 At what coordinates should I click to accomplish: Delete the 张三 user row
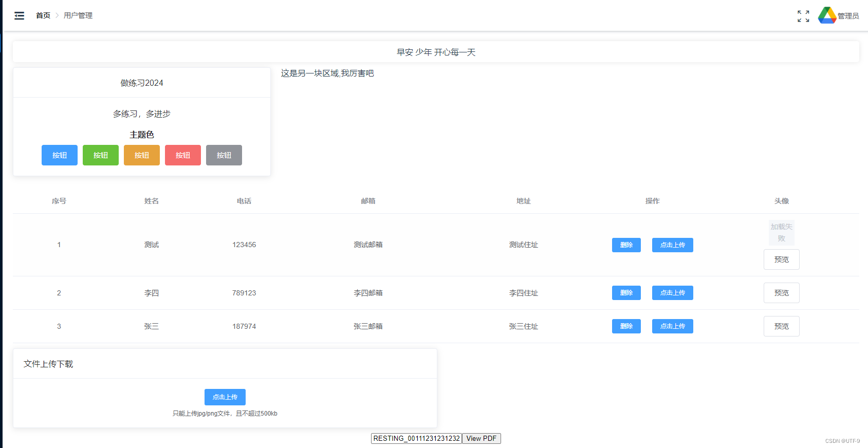626,326
